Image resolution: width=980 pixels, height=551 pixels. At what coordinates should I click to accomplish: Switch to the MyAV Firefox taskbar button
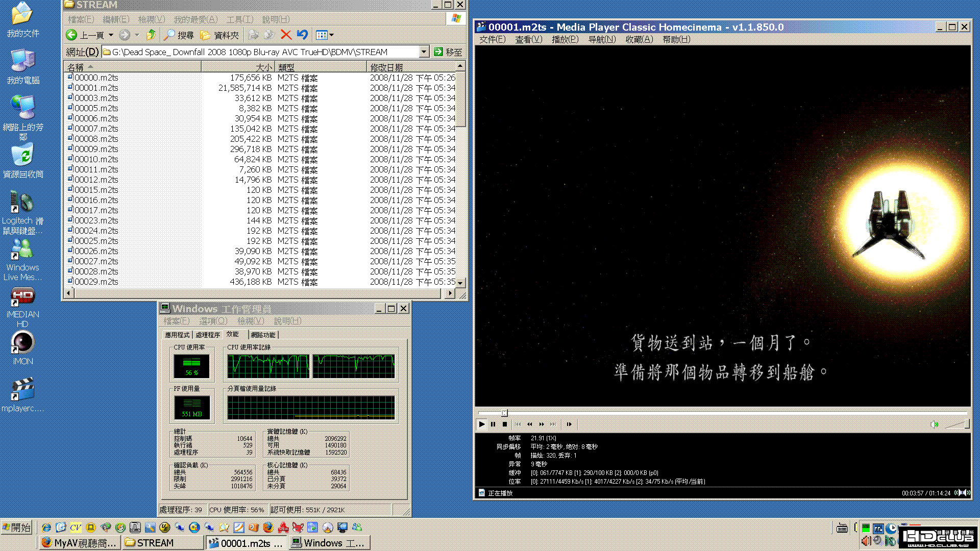click(80, 543)
